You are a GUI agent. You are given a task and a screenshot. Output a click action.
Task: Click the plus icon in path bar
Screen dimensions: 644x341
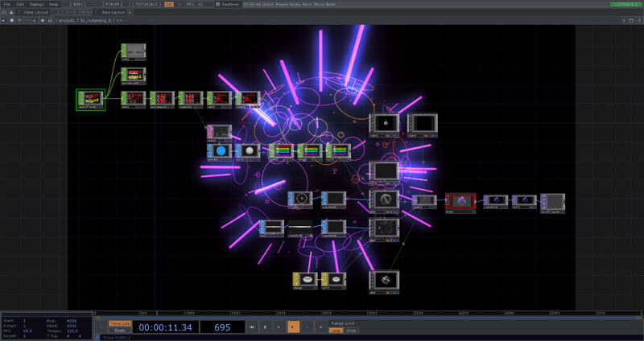point(35,20)
